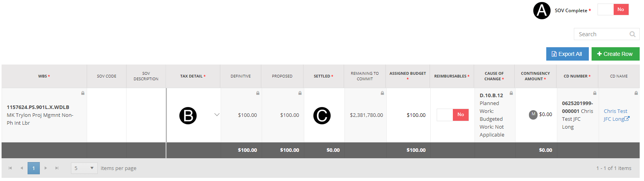Toggle the SOV Complete switch
This screenshot has height=181, width=644.
pyautogui.click(x=613, y=10)
